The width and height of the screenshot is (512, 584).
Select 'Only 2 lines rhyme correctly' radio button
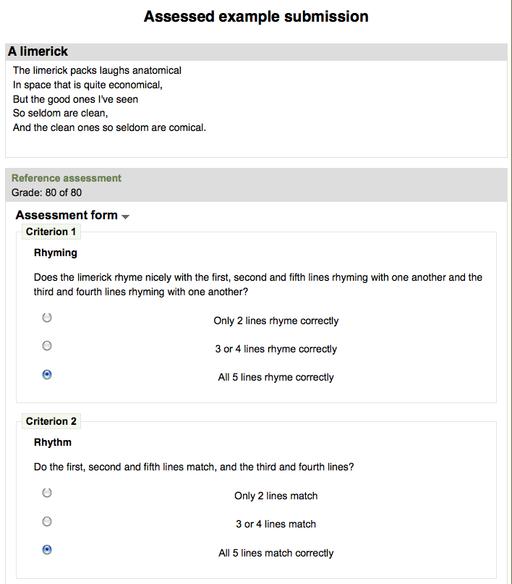coord(47,318)
